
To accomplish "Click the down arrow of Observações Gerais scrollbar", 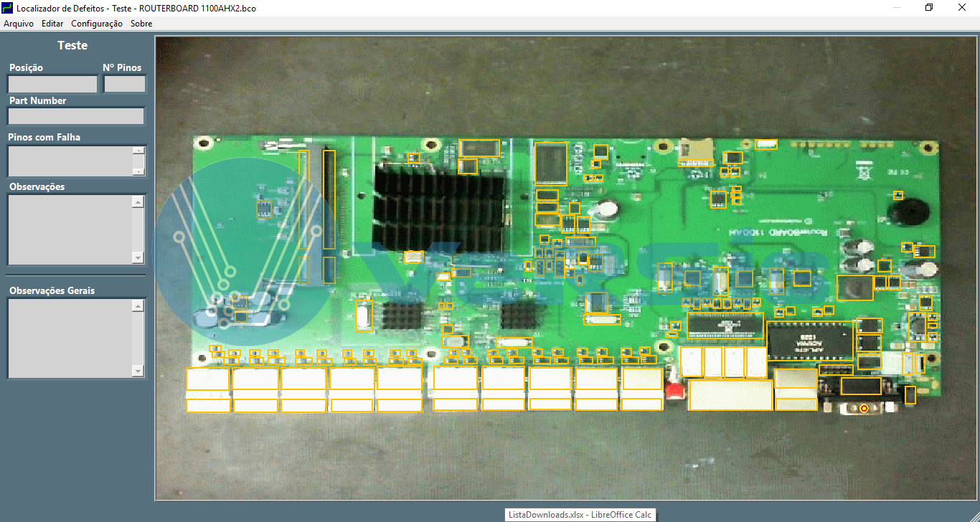I will pyautogui.click(x=138, y=371).
